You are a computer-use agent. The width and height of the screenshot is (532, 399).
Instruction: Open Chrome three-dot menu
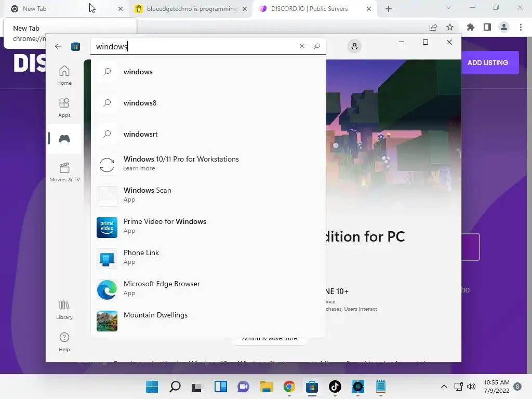521,27
